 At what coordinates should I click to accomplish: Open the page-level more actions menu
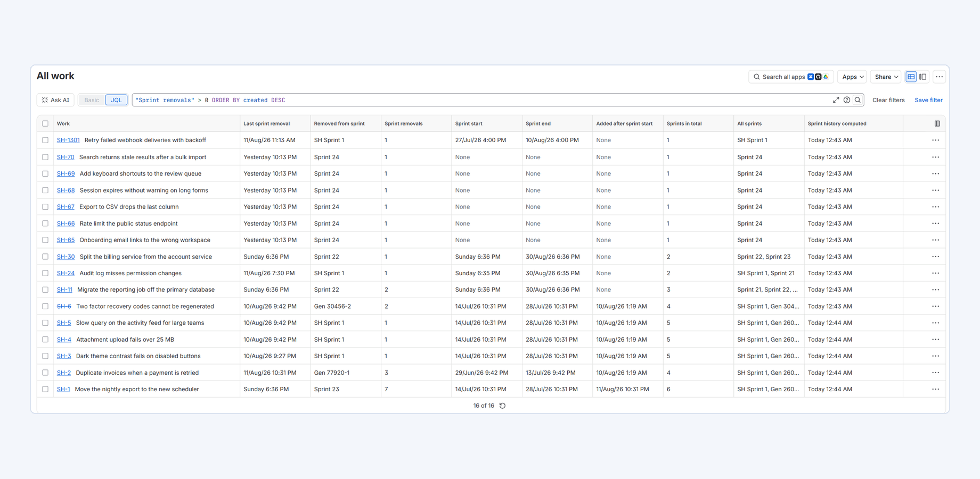click(940, 77)
